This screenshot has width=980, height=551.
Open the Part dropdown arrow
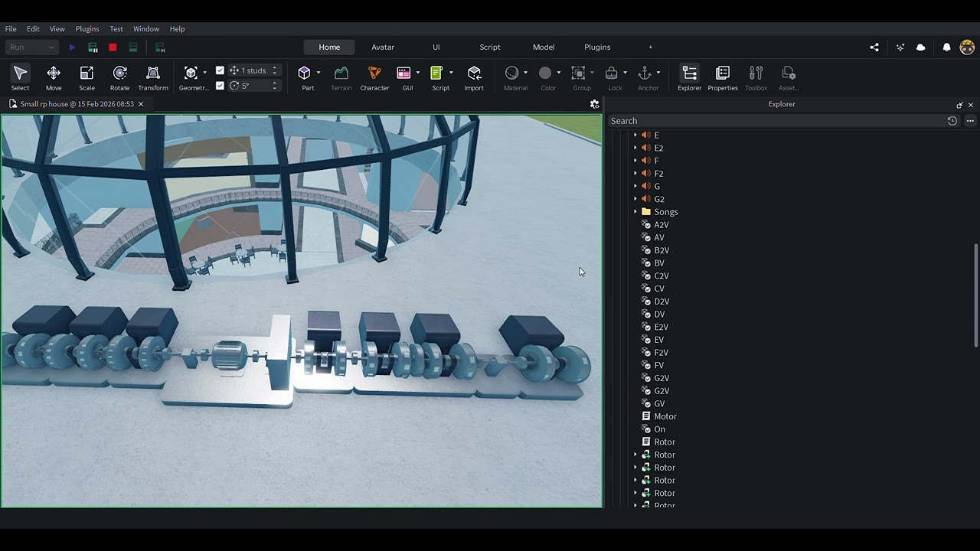pyautogui.click(x=318, y=73)
